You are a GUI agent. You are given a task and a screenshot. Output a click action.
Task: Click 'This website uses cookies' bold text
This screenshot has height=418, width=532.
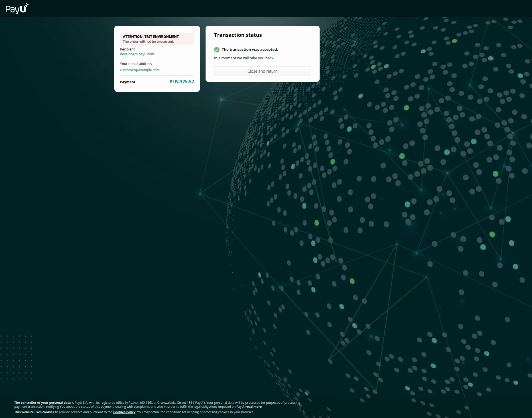[34, 412]
